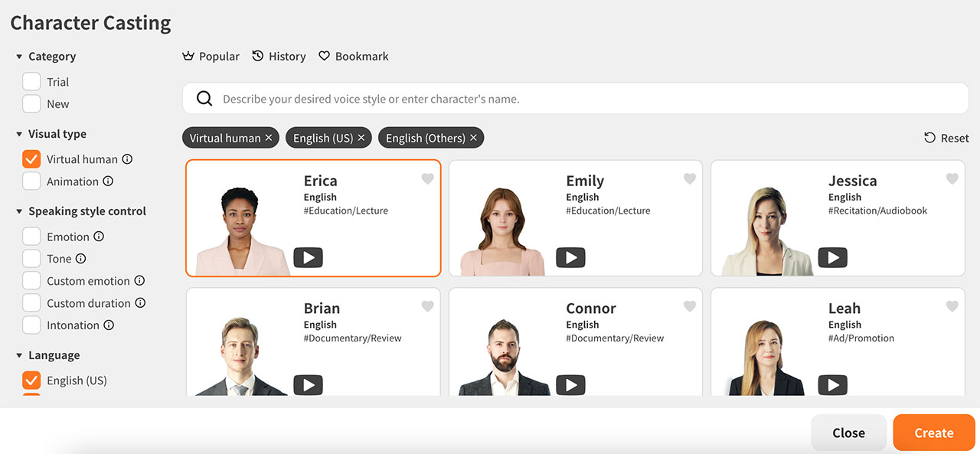Reset all applied filters
Viewport: 980px width, 454px height.
tap(946, 138)
